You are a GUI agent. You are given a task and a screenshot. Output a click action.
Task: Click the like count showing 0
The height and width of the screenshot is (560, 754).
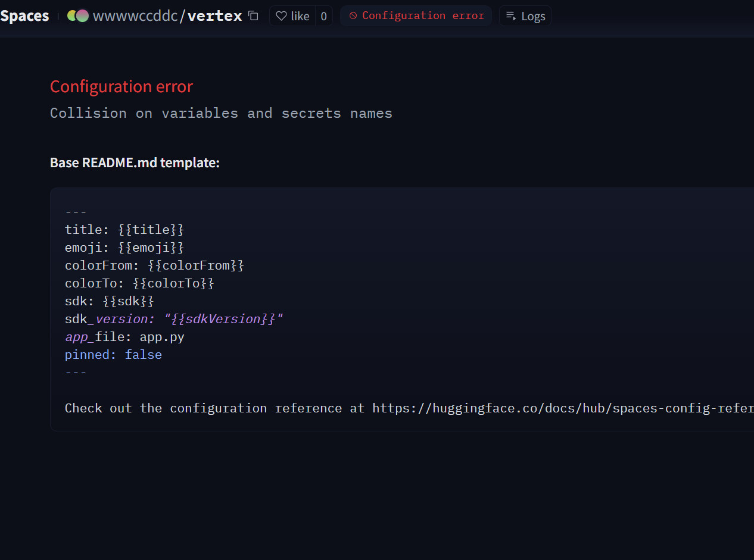[x=323, y=16]
